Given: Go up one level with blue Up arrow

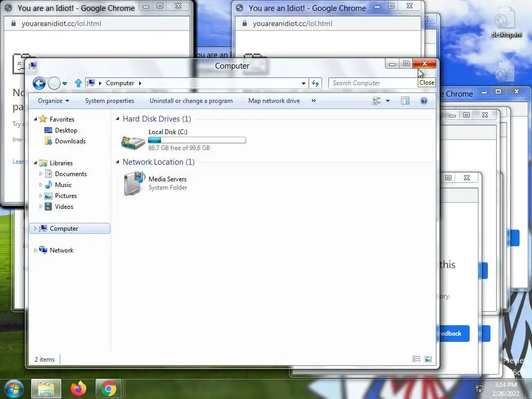Looking at the screenshot, I should [x=78, y=83].
